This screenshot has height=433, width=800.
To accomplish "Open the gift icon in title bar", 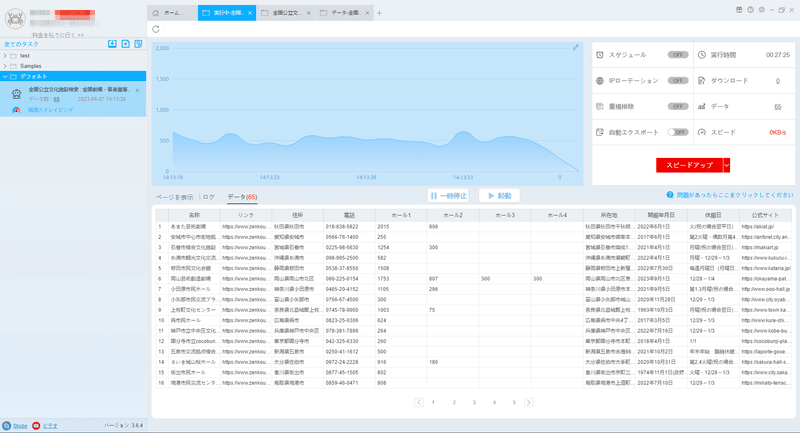I will pyautogui.click(x=739, y=10).
